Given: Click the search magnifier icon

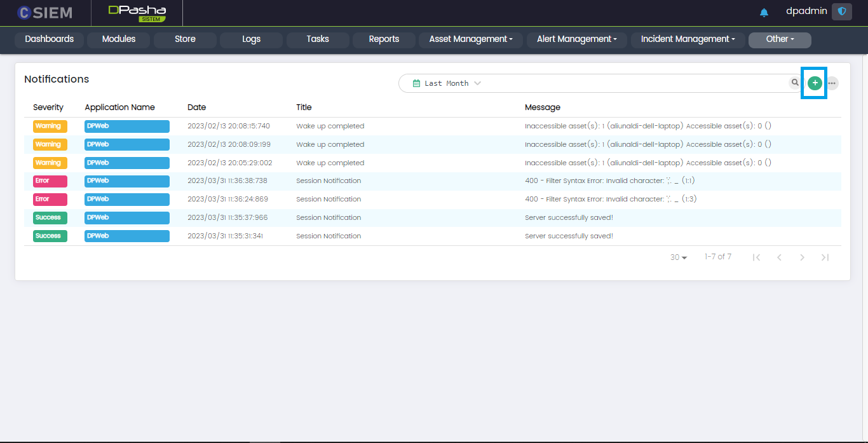Looking at the screenshot, I should pos(795,83).
